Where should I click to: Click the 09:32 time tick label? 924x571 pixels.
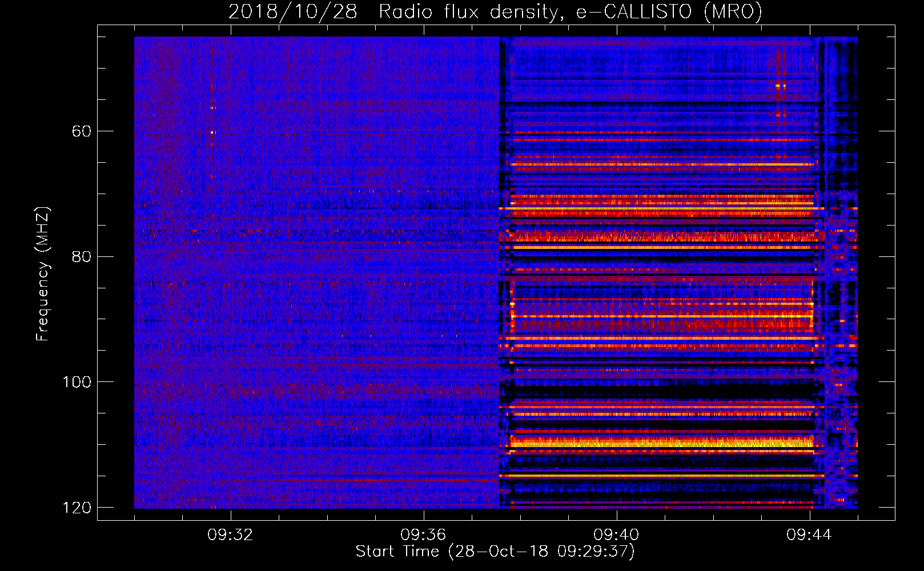pyautogui.click(x=230, y=535)
